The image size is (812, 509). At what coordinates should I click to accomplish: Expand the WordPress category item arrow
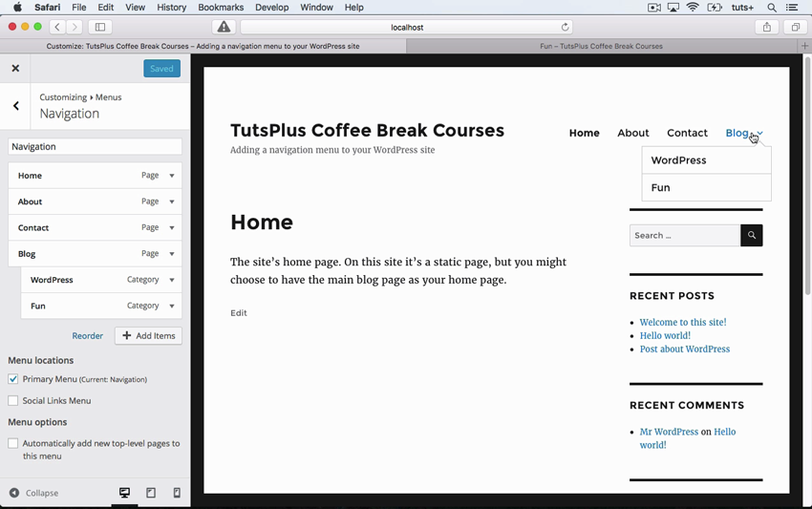[x=172, y=280]
